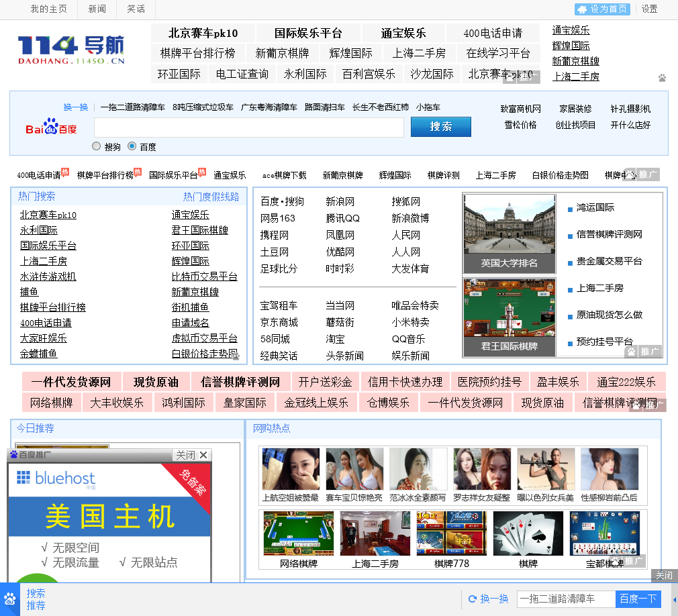
Task: Click 比特币交易平台 in hot search list
Action: coord(205,276)
